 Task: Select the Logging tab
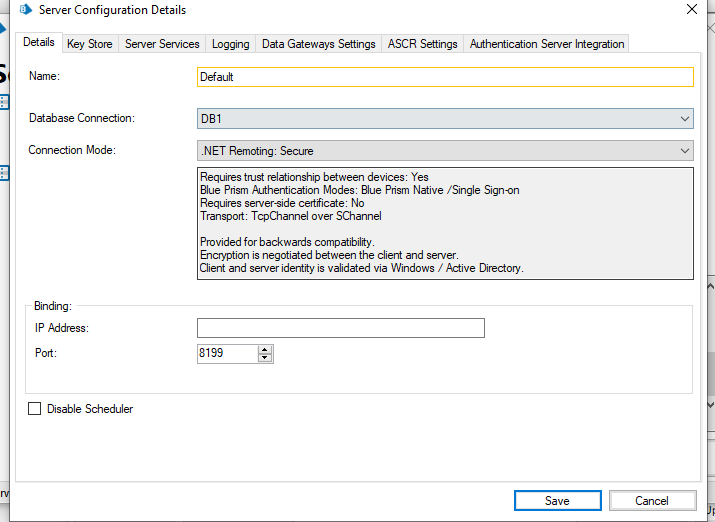pos(230,44)
